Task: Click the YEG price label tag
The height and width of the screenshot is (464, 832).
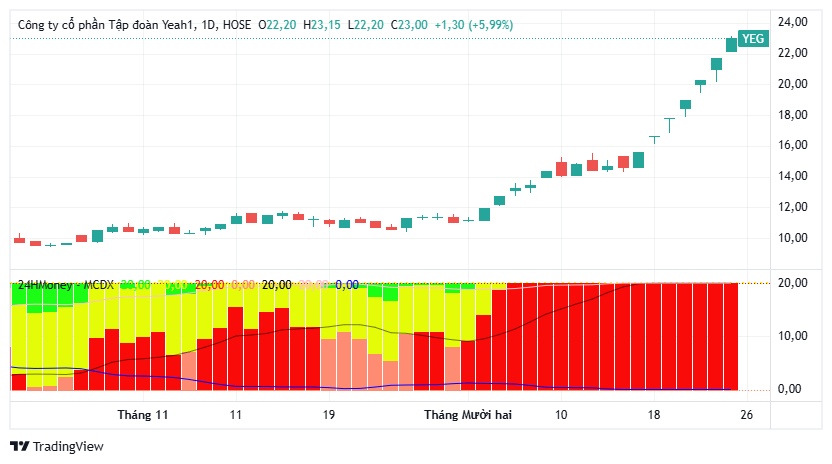Action: click(x=753, y=38)
